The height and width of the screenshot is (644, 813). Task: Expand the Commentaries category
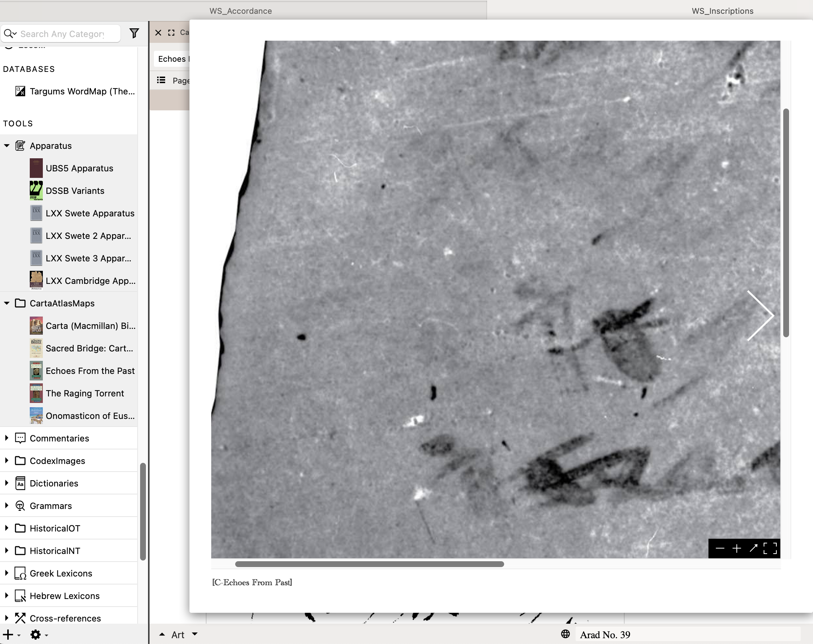(7, 438)
